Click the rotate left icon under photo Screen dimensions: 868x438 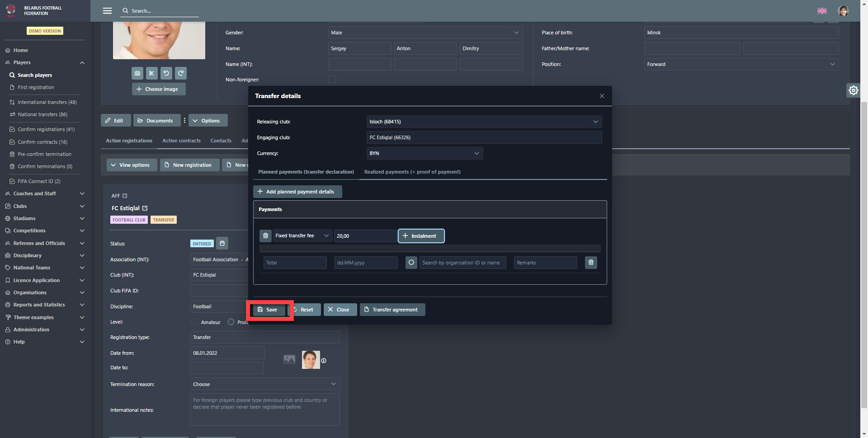(x=166, y=73)
